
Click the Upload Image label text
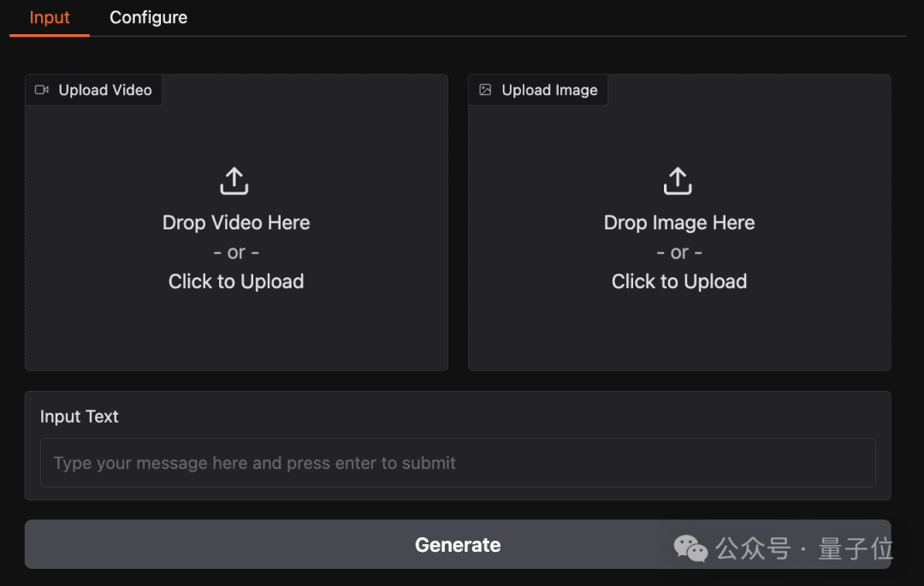[x=549, y=90]
